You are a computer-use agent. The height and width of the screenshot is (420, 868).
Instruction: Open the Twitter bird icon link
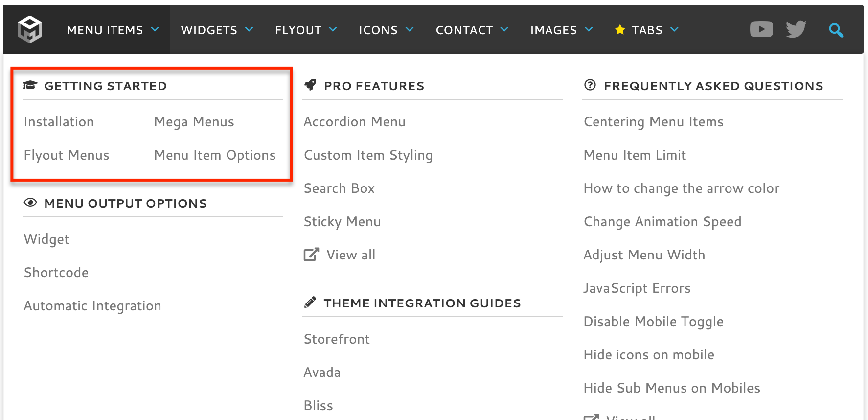tap(796, 29)
